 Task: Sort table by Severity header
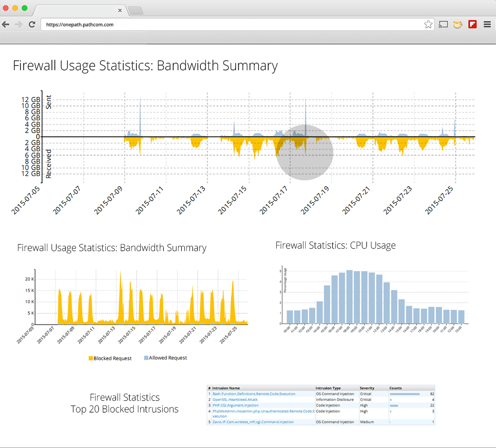(x=367, y=388)
